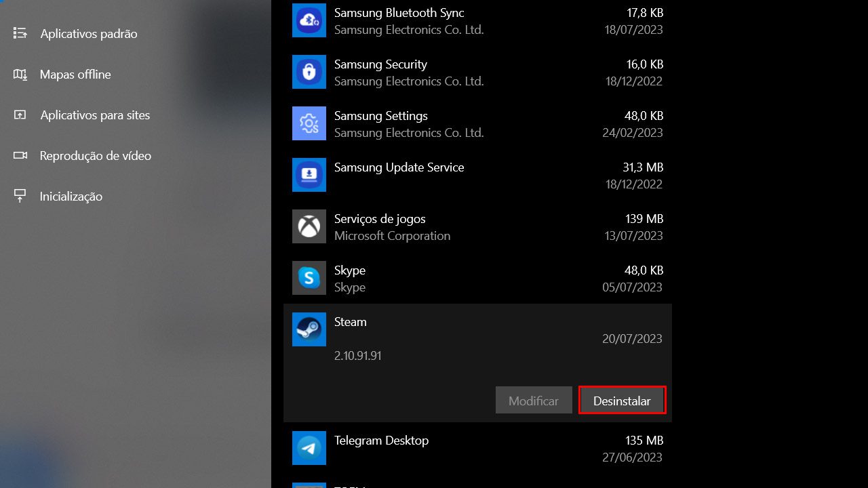
Task: Select the Samsung Bluetooth Sync name
Action: coord(399,13)
